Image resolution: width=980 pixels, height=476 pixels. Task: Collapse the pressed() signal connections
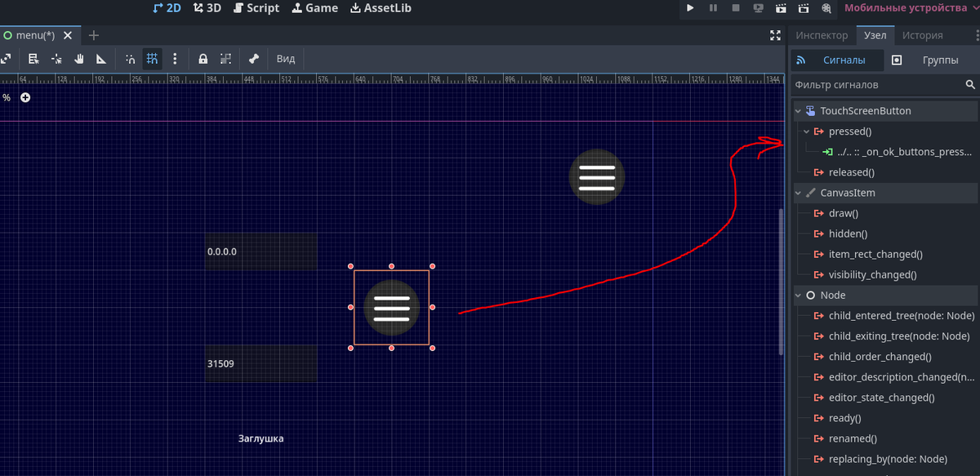807,131
